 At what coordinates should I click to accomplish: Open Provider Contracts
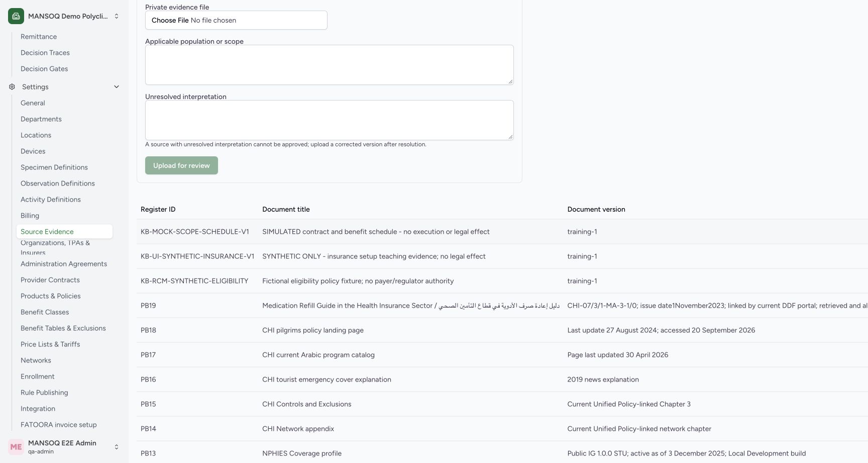(x=50, y=280)
